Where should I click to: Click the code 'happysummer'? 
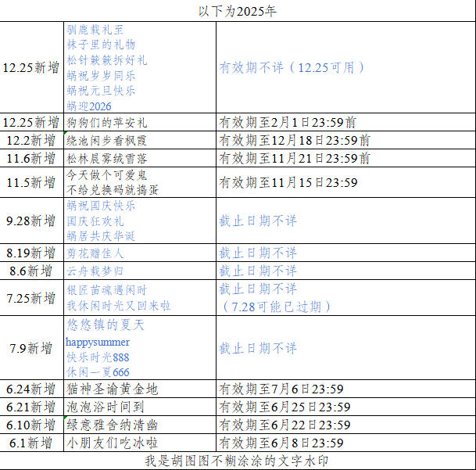98,342
